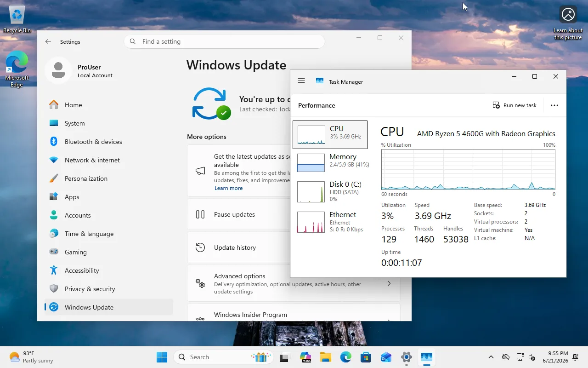Open Gaming in the Settings sidebar
Image resolution: width=588 pixels, height=368 pixels.
pos(109,252)
